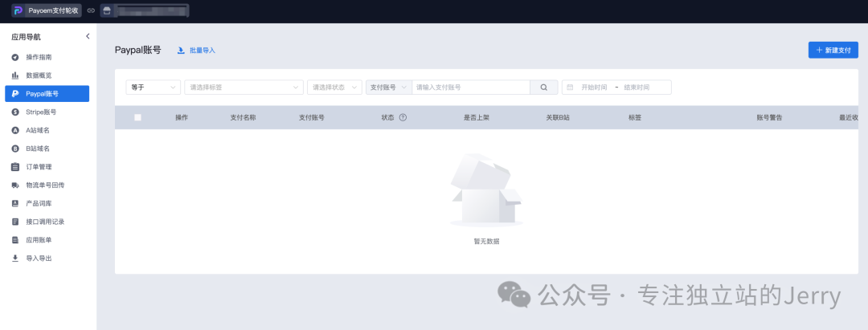Image resolution: width=868 pixels, height=330 pixels.
Task: Select Paypal账号 menu item
Action: pos(47,93)
